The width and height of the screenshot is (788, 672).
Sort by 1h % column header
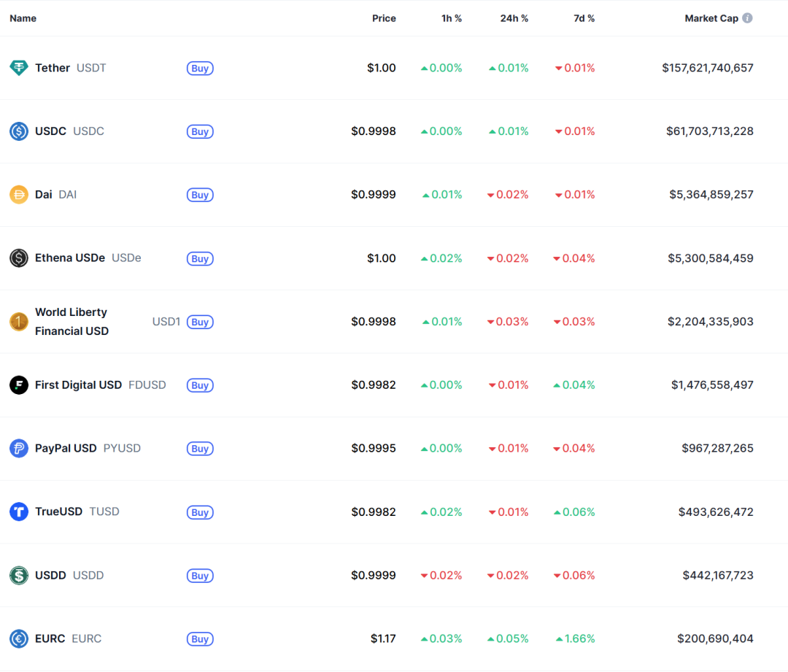click(x=452, y=18)
